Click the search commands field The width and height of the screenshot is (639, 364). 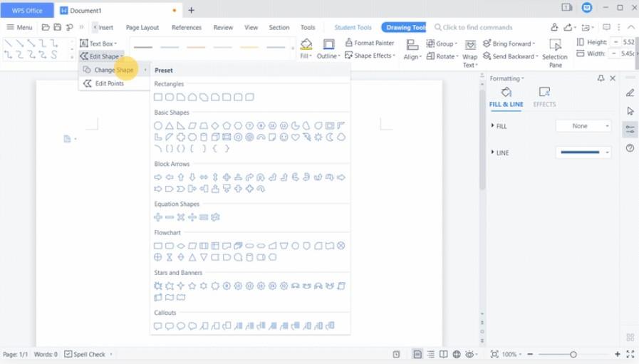[x=473, y=27]
